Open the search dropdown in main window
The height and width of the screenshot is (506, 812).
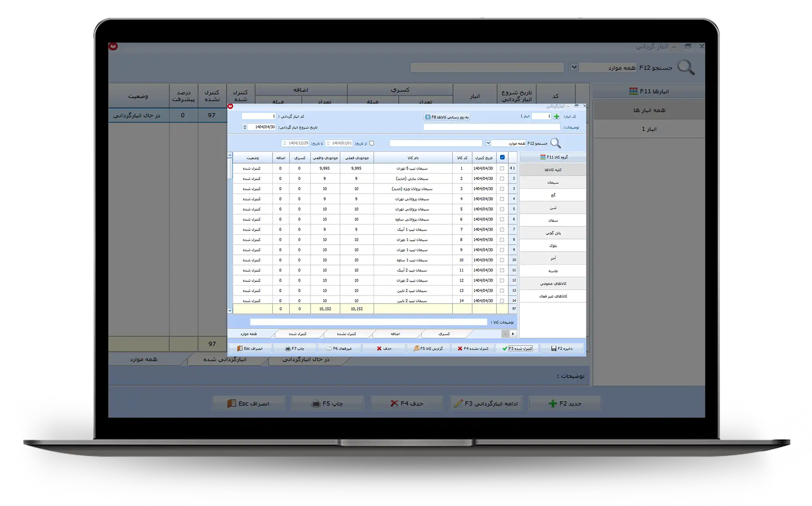574,67
